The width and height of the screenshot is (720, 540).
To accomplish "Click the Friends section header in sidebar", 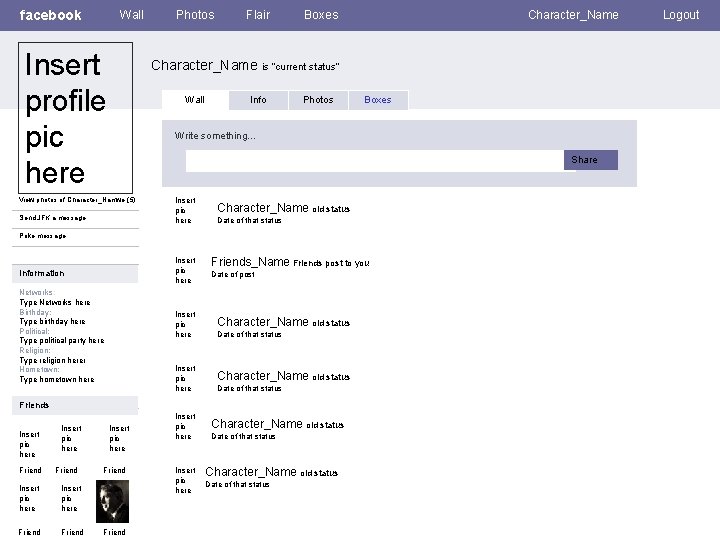I will 75,405.
